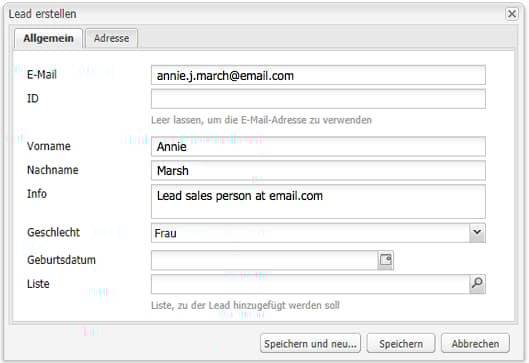Click the hint 'Liste, zu der Lead hinzugefügt werden soll'

click(x=245, y=305)
